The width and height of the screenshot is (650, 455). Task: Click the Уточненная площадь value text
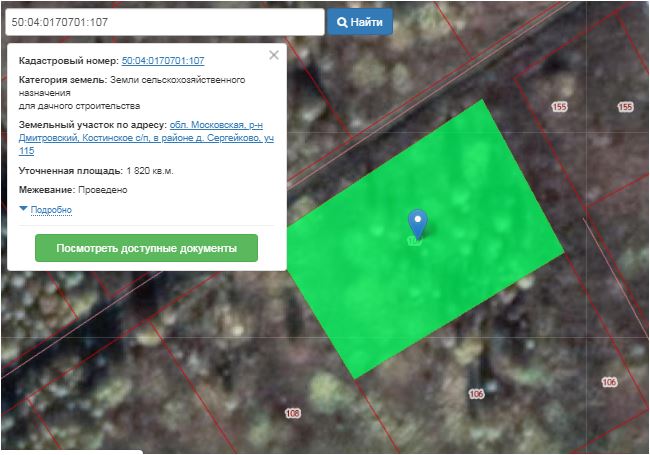(150, 171)
